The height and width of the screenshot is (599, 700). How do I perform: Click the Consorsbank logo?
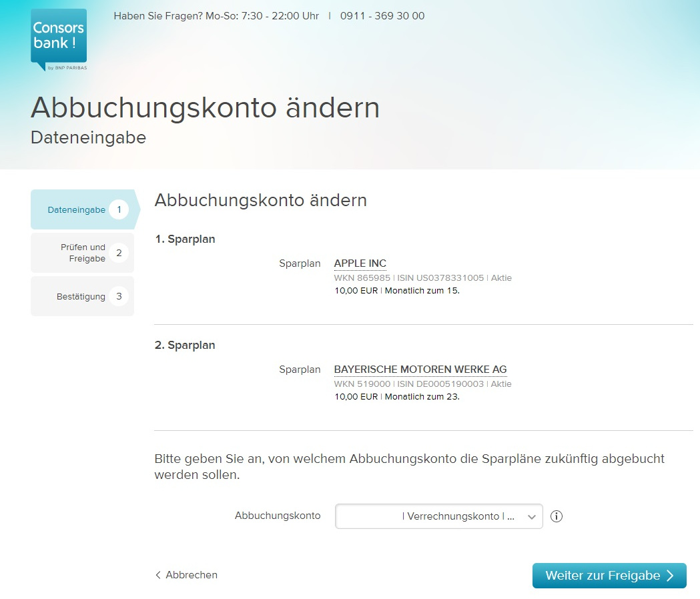tap(59, 40)
